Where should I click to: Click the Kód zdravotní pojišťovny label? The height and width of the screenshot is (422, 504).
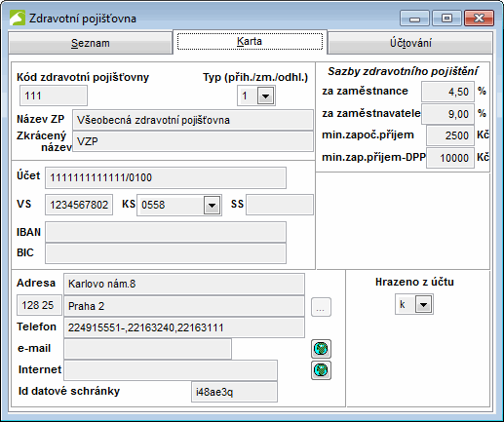tap(83, 77)
